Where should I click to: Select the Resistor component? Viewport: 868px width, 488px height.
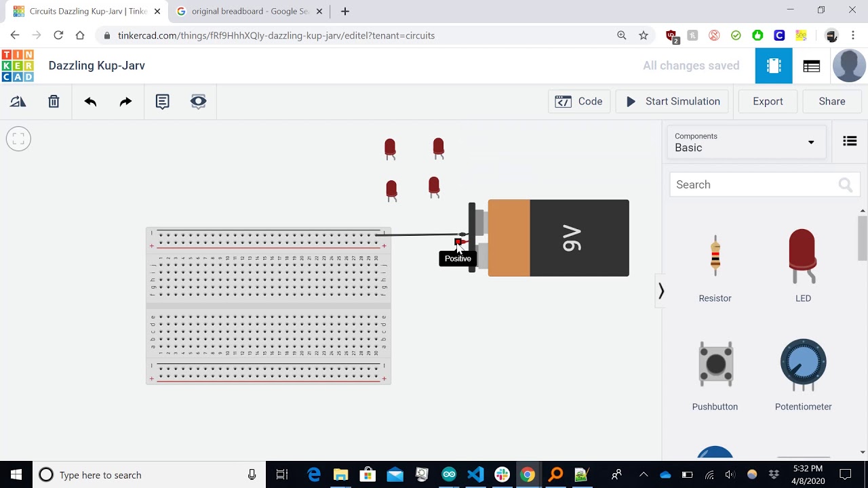pos(715,266)
